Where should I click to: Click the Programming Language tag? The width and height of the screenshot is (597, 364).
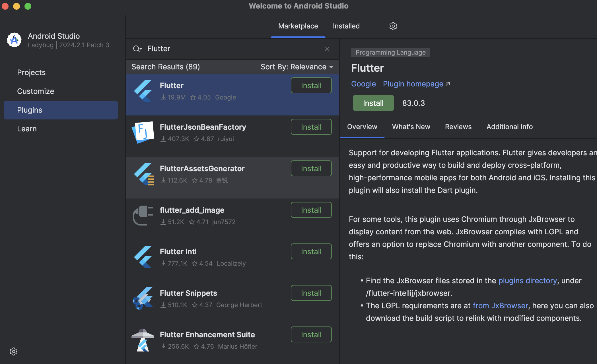pyautogui.click(x=391, y=52)
